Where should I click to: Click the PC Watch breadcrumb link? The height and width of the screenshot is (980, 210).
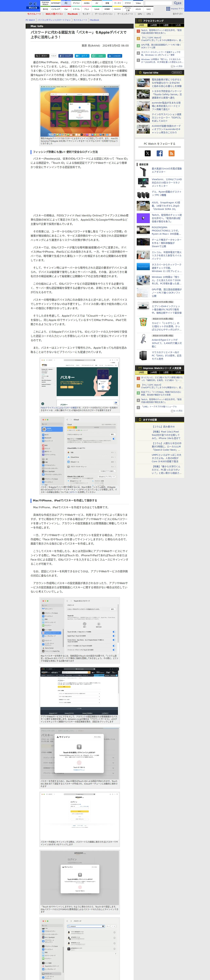[30, 20]
